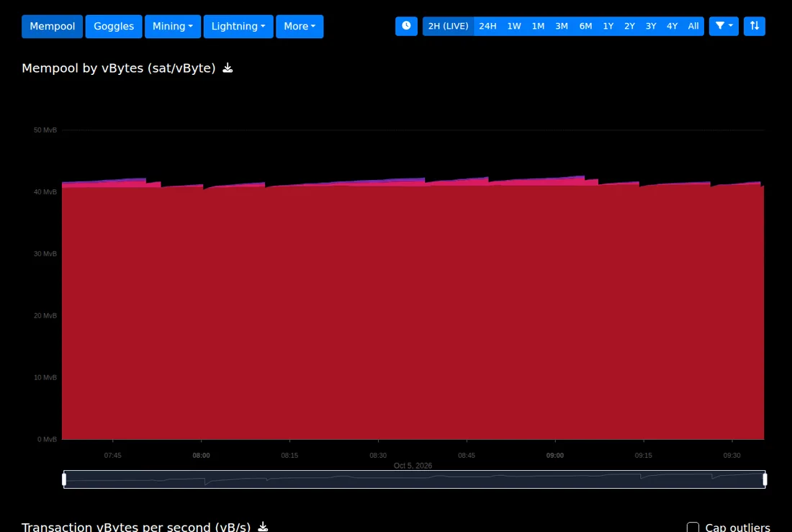Download Transaction vBytes per second data
This screenshot has height=532, width=792.
[x=263, y=527]
